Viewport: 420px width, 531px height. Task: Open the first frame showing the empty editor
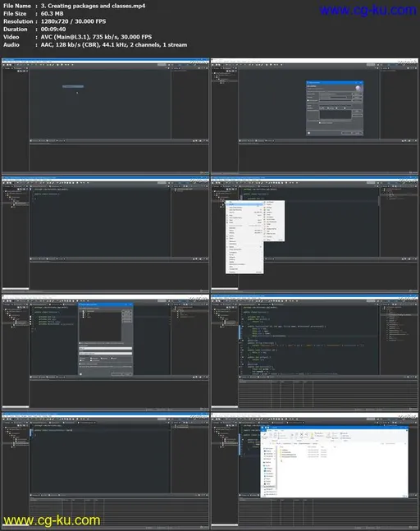105,117
